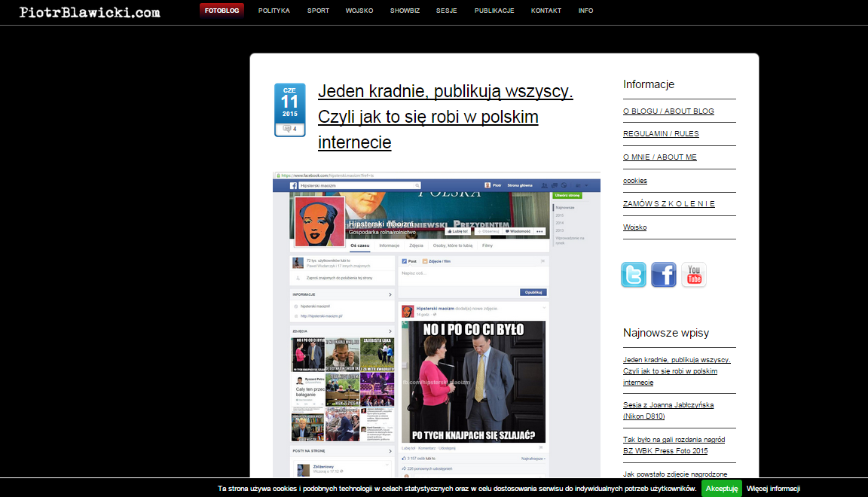The width and height of the screenshot is (868, 497).
Task: Click the comments count bubble icon
Action: 287,129
